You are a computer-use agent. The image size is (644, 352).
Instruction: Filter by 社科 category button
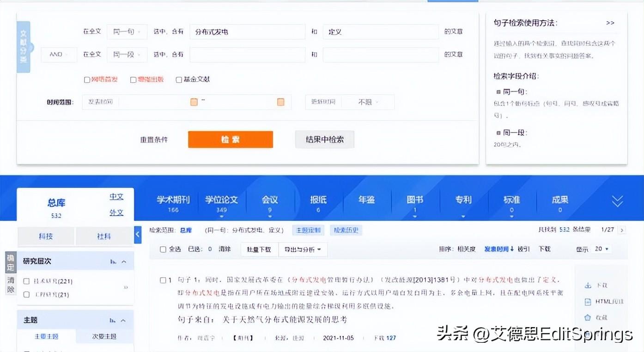(x=104, y=236)
